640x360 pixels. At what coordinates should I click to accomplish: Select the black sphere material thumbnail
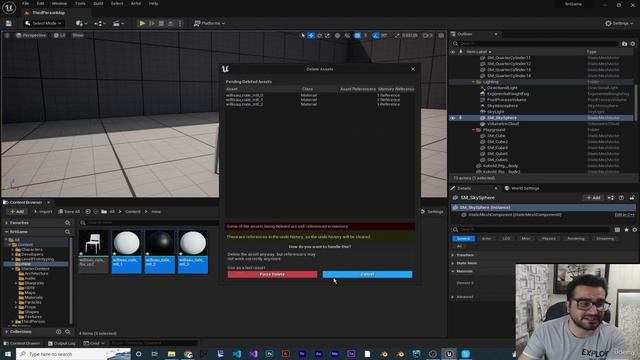[x=160, y=251]
